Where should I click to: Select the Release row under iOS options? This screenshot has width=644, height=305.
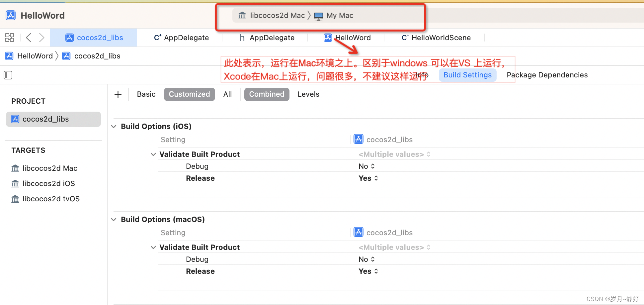(x=401, y=178)
